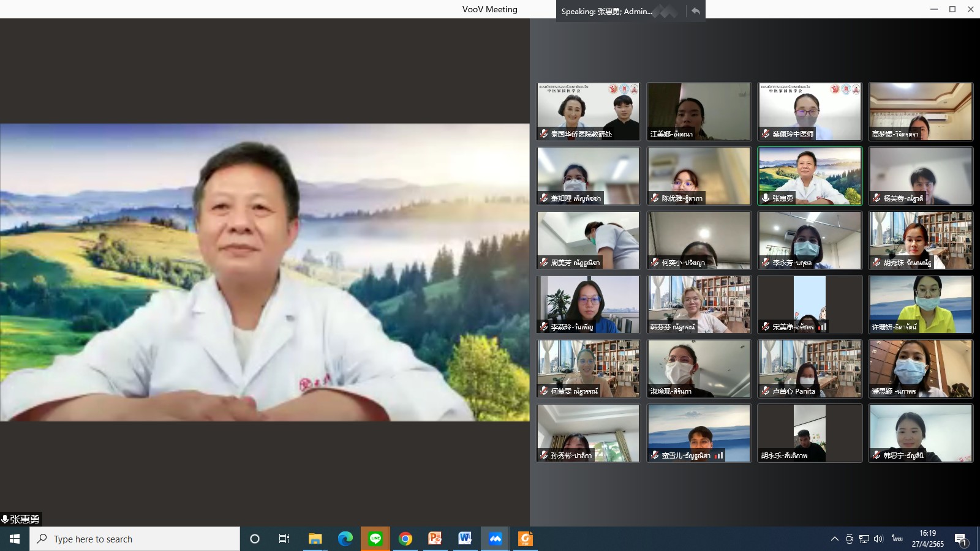Open File Explorer from the taskbar

click(x=315, y=539)
